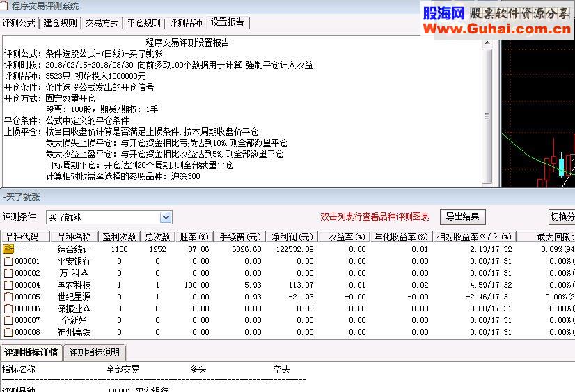Image resolution: width=575 pixels, height=392 pixels.
Task: Select the 神州高铁 row
Action: 287,332
